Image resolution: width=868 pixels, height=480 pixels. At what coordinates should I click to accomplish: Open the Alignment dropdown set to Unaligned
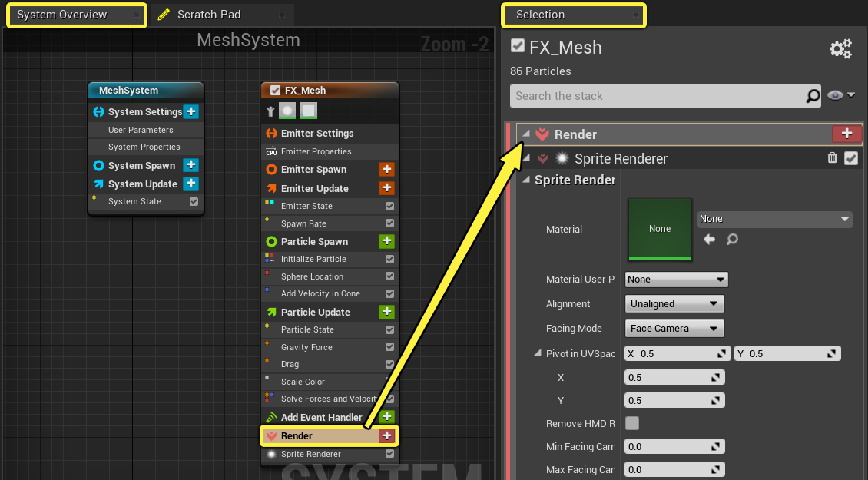(x=674, y=303)
